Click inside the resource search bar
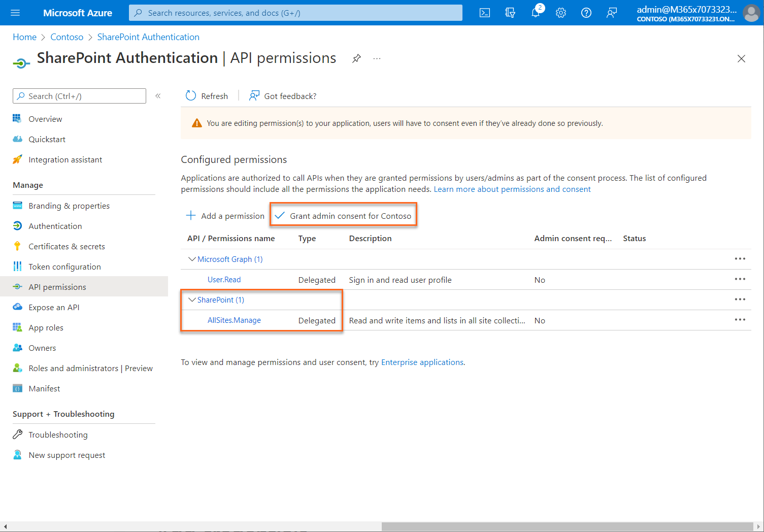The image size is (764, 532). pyautogui.click(x=294, y=13)
